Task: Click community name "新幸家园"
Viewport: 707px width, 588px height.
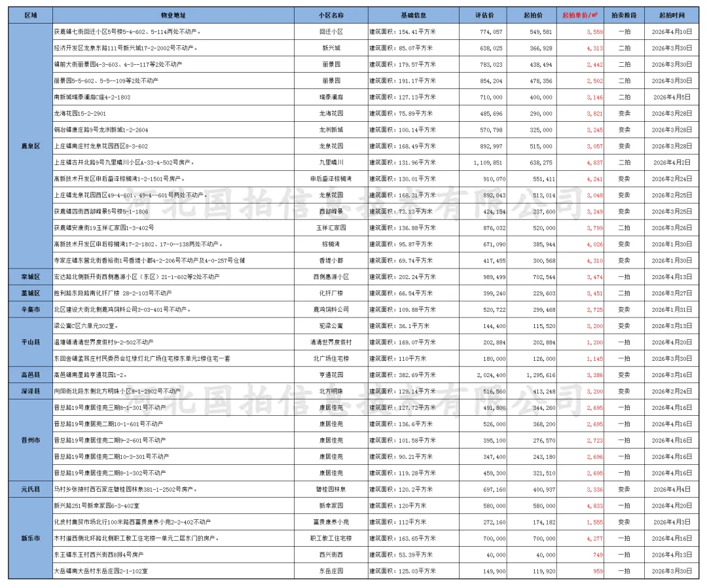Action: coord(331,505)
